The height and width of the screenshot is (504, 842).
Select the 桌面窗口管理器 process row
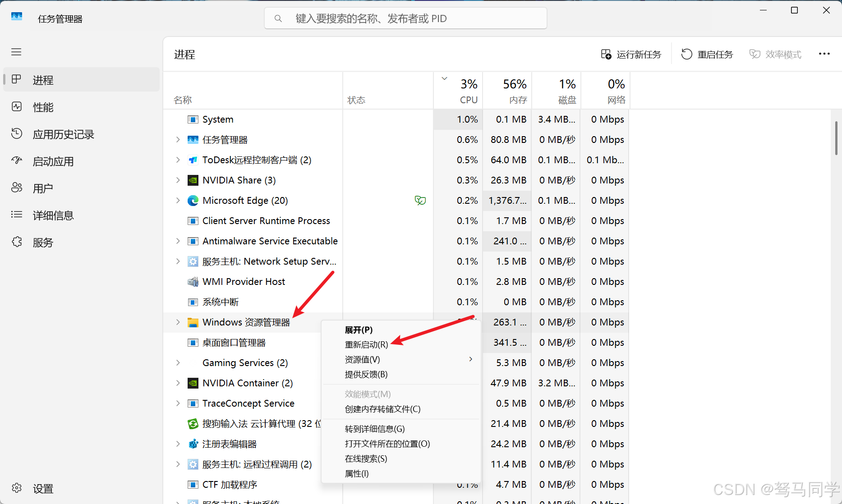[x=396, y=343]
